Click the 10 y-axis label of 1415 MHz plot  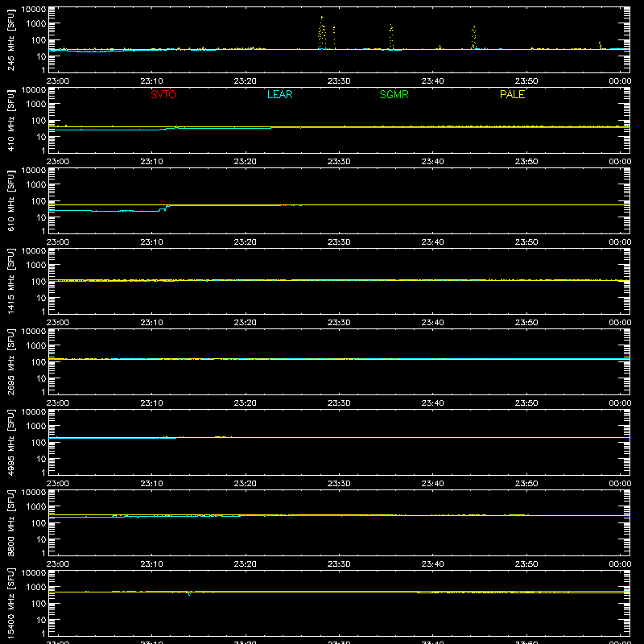(41, 298)
